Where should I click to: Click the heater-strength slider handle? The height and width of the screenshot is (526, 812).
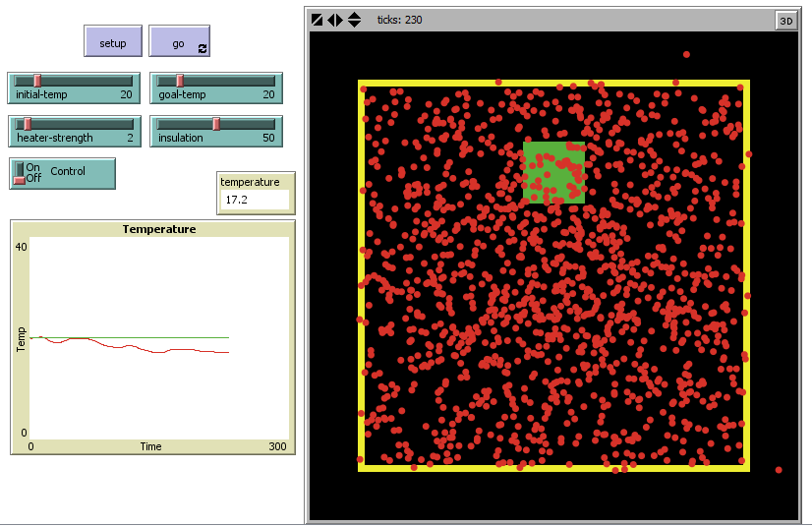28,124
